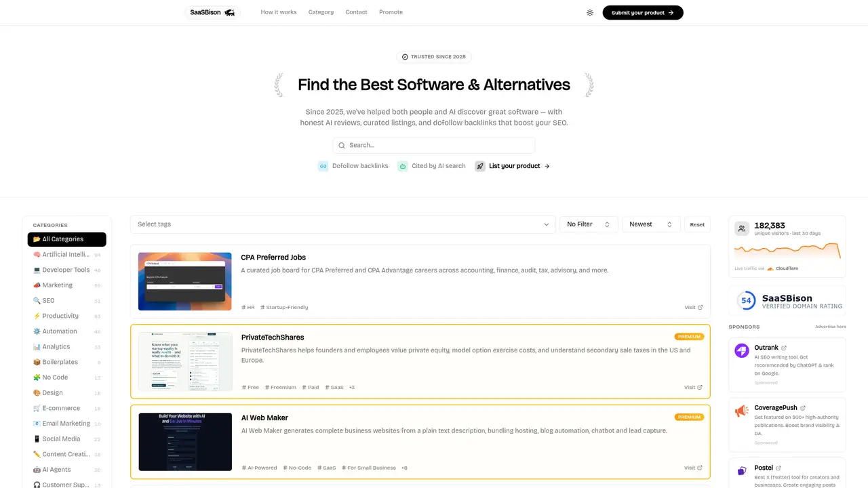
Task: Filter by the Automation category
Action: [67, 331]
